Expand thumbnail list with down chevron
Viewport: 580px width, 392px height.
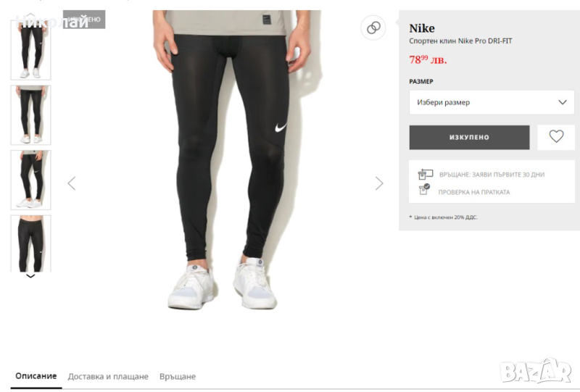30,276
